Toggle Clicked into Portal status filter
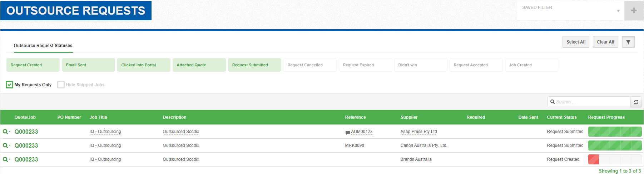Screen dimensions: 644x174 point(144,65)
